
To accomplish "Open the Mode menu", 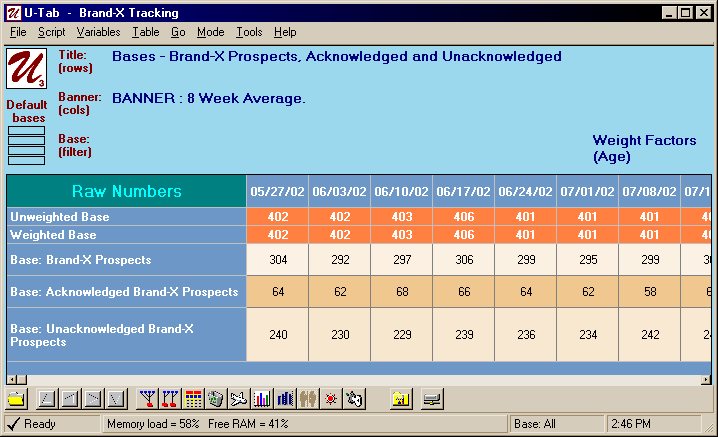I will [211, 32].
